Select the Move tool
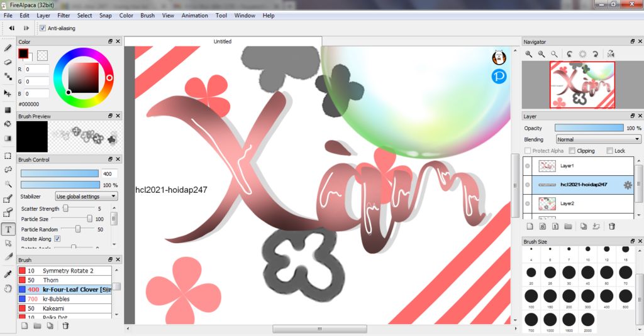 tap(8, 93)
